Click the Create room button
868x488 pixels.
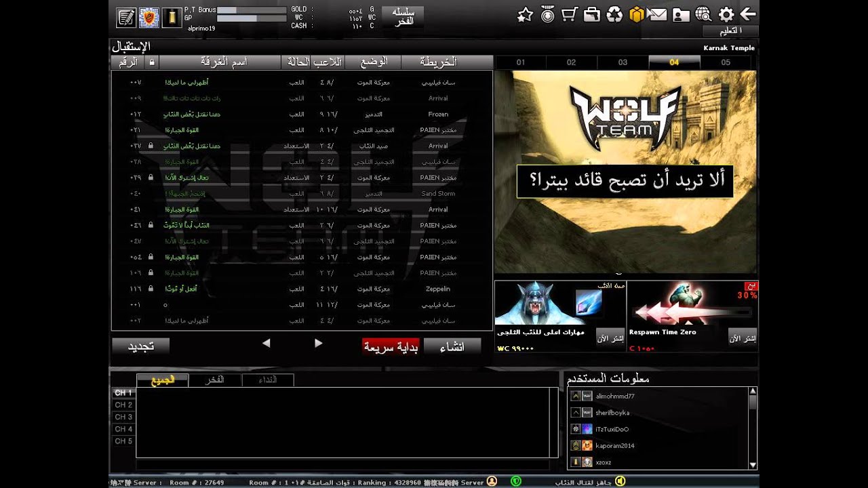coord(452,347)
